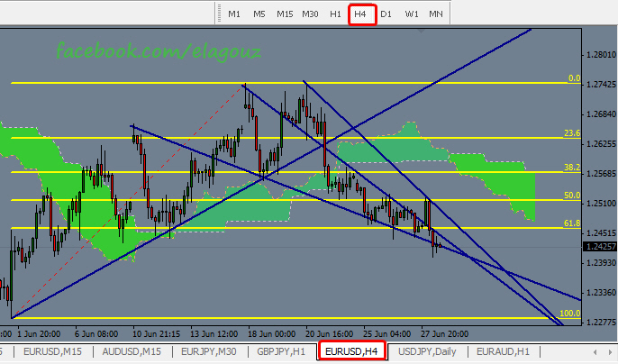Click the 1.22775 price scale value
The image size is (618, 364).
[601, 323]
